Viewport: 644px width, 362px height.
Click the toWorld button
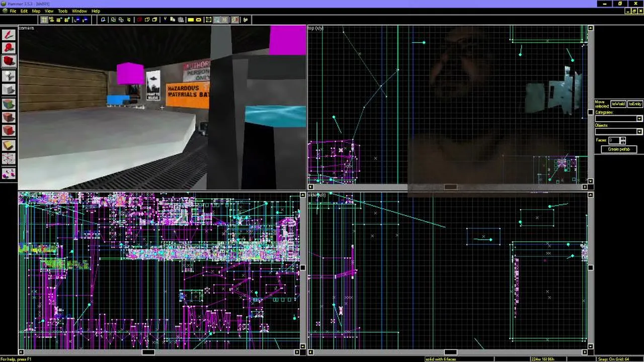coord(618,104)
